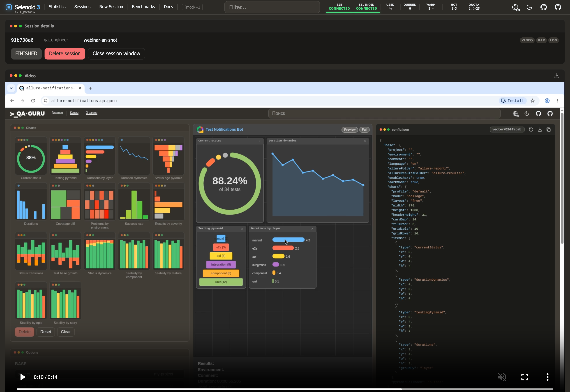The image size is (570, 392).
Task: Remove the Current status card with its X
Action: [260, 141]
